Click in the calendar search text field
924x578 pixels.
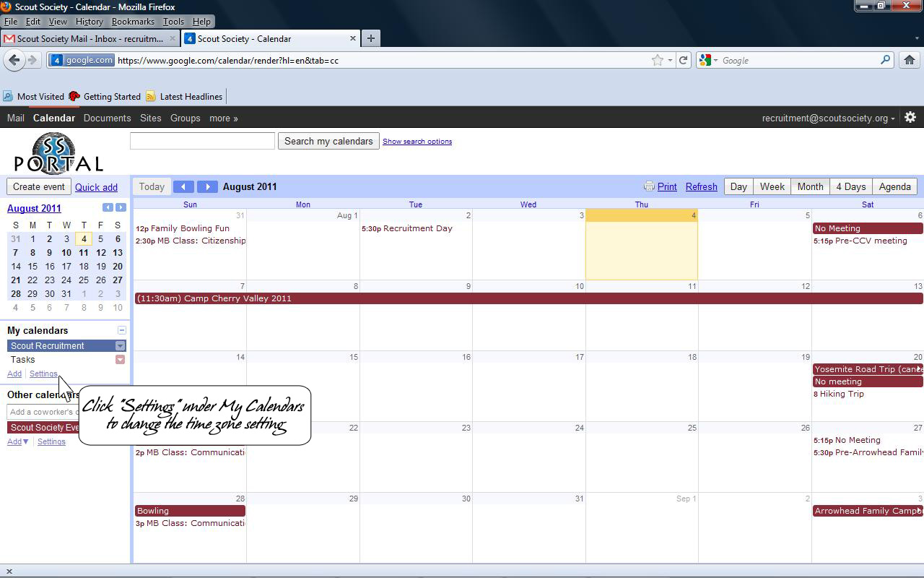pos(202,141)
